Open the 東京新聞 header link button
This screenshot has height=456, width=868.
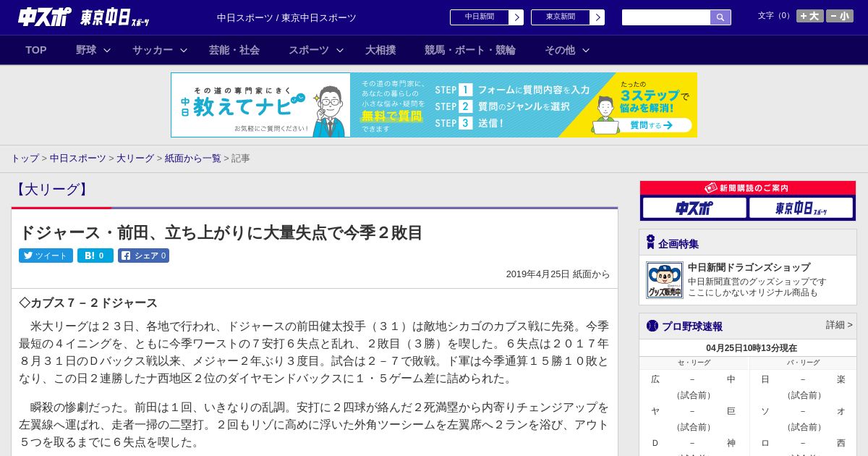[x=561, y=17]
